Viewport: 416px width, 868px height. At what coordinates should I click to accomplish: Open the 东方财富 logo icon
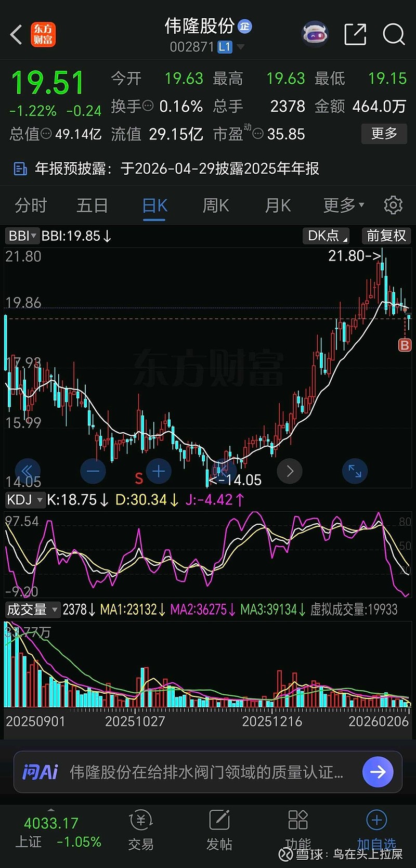tap(43, 34)
